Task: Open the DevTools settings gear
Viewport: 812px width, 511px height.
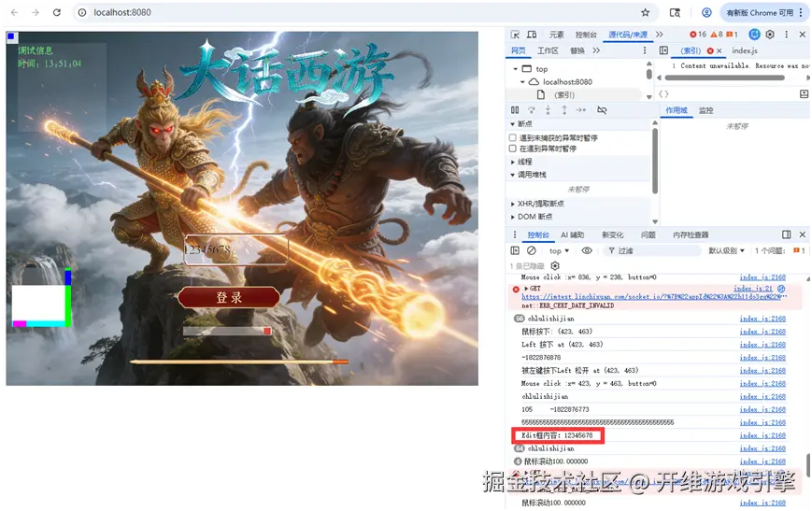Action: pos(770,35)
